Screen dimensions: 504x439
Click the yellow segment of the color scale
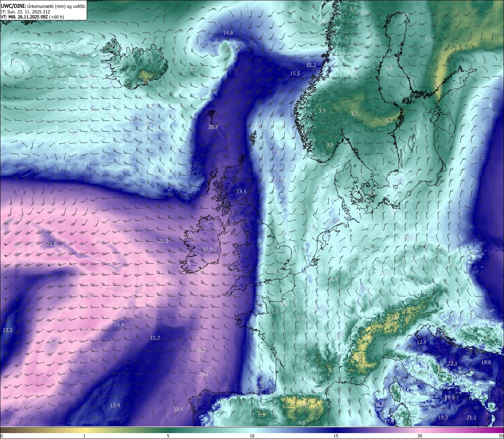pos(84,430)
